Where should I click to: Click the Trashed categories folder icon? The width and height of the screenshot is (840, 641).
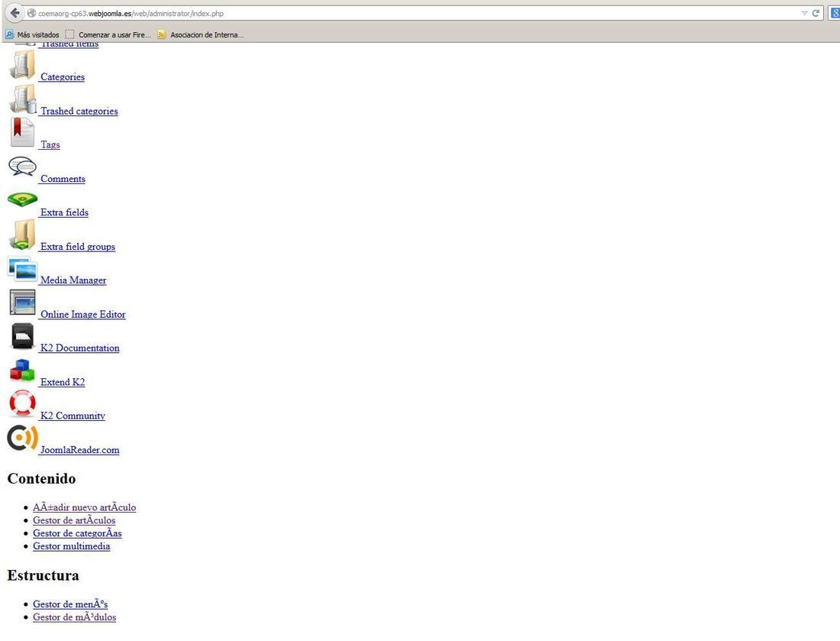coord(22,99)
